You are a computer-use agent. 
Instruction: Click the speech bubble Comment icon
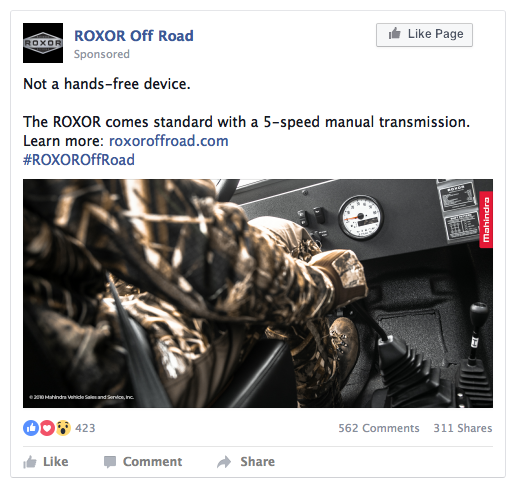[x=110, y=462]
